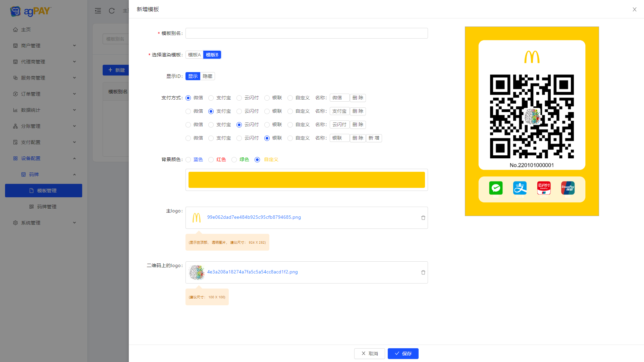Open the 模板管理 menu item
The width and height of the screenshot is (644, 362).
[44, 191]
